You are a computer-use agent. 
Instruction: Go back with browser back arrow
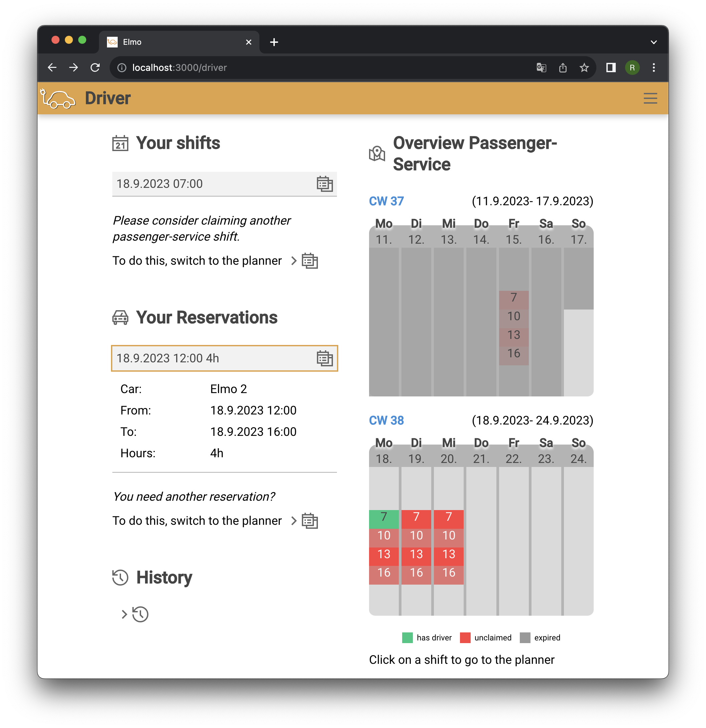click(52, 68)
